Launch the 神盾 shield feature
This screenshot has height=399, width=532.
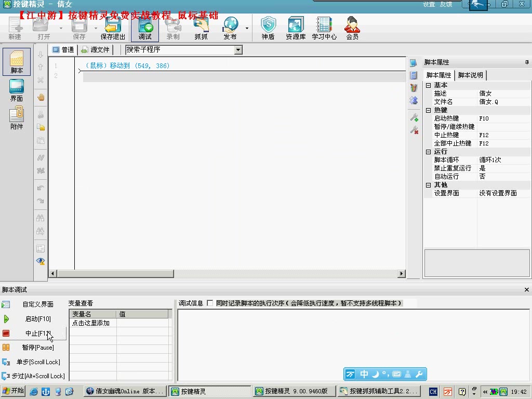(268, 29)
